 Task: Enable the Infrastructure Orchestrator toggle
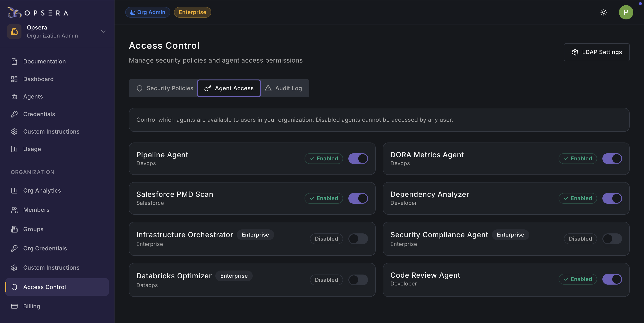click(358, 239)
